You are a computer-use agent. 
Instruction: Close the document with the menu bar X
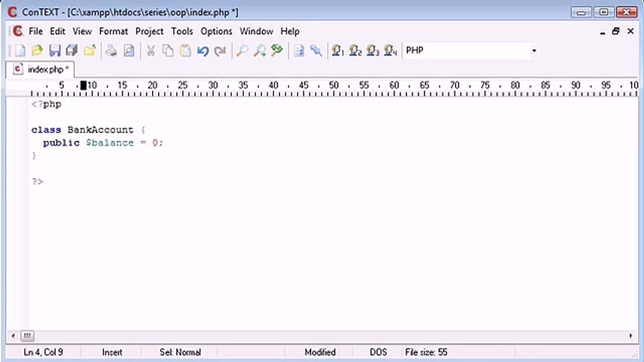tap(630, 31)
